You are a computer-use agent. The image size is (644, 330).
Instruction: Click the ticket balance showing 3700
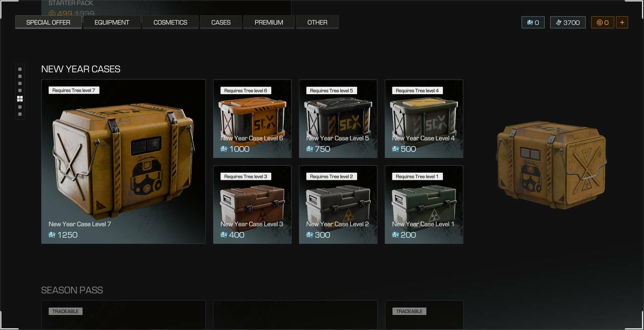click(x=568, y=22)
